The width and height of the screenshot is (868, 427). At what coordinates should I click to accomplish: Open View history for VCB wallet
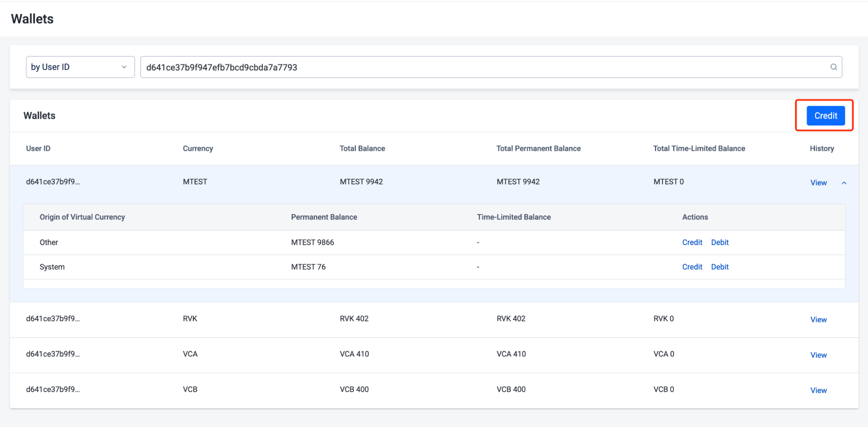pyautogui.click(x=818, y=390)
